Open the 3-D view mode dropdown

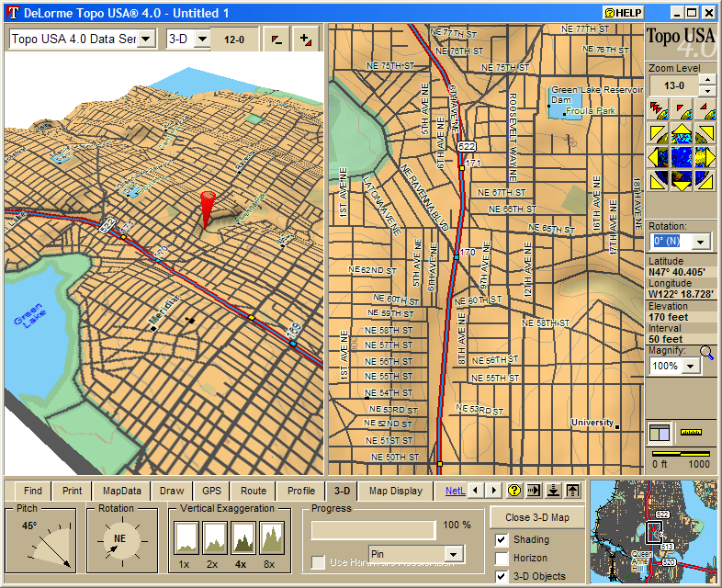(x=202, y=40)
